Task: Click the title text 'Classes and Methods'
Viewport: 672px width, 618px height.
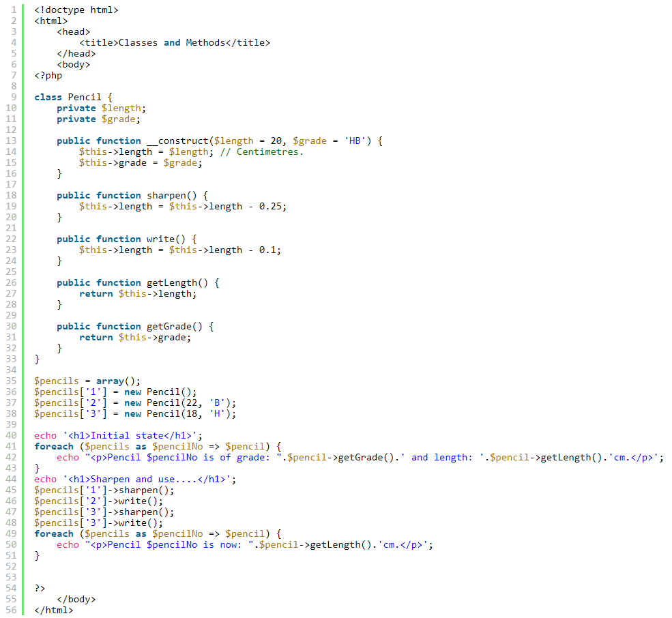Action: coord(172,42)
